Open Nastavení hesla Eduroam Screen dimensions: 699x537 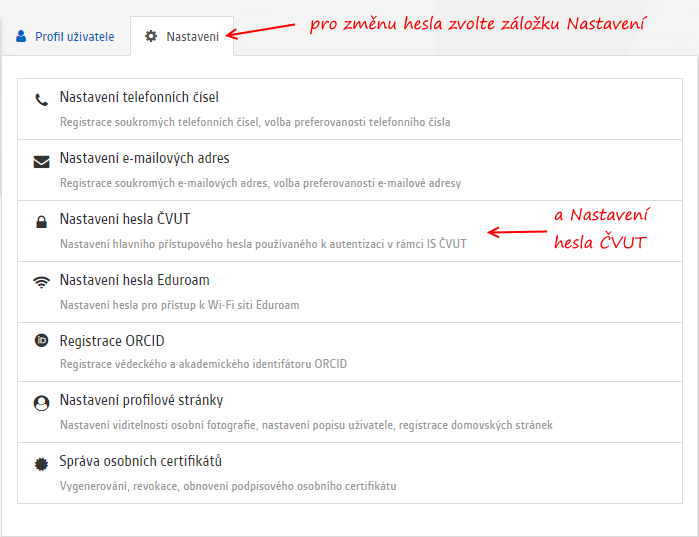tap(350, 292)
